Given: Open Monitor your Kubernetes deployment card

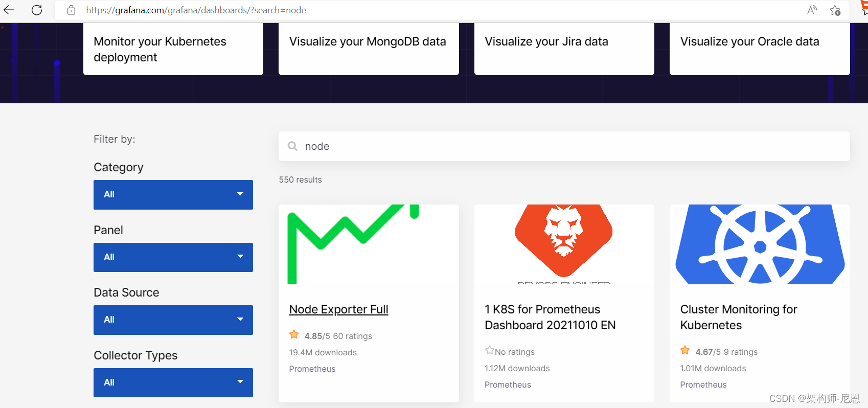Looking at the screenshot, I should (x=173, y=49).
